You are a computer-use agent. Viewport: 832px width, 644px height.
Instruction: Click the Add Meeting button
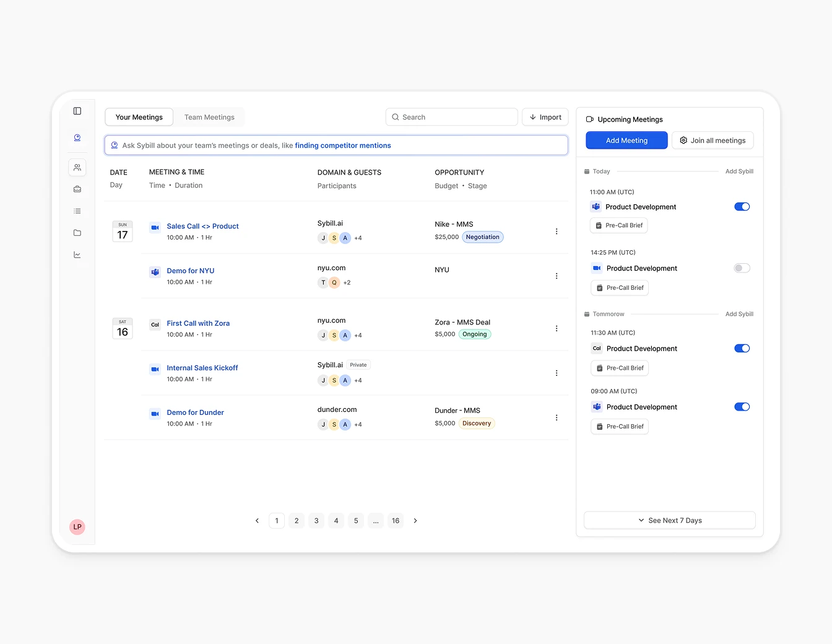click(626, 141)
